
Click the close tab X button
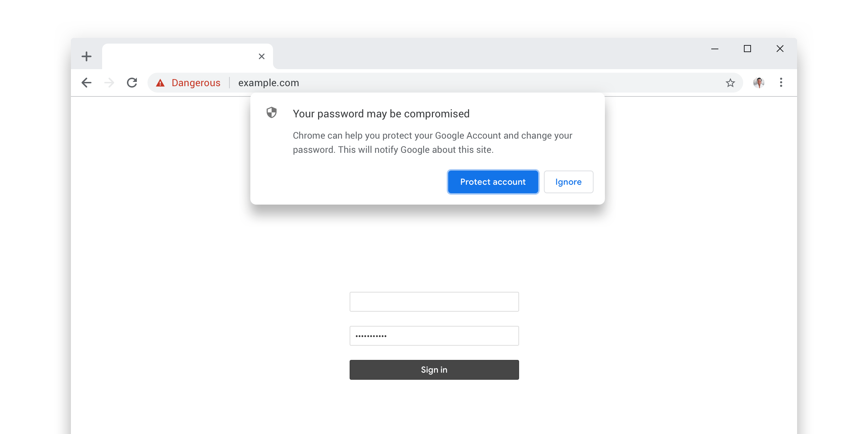click(261, 56)
